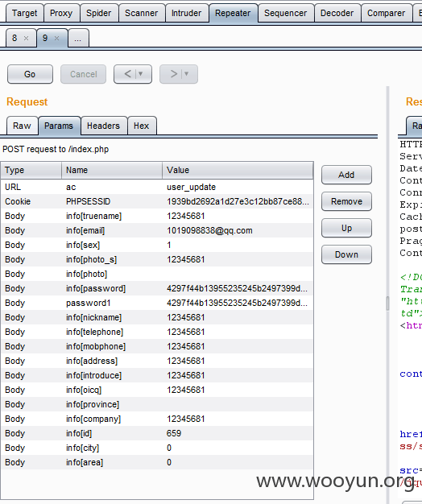Open the Spider tab
Screen dimensions: 422x504
click(x=99, y=13)
